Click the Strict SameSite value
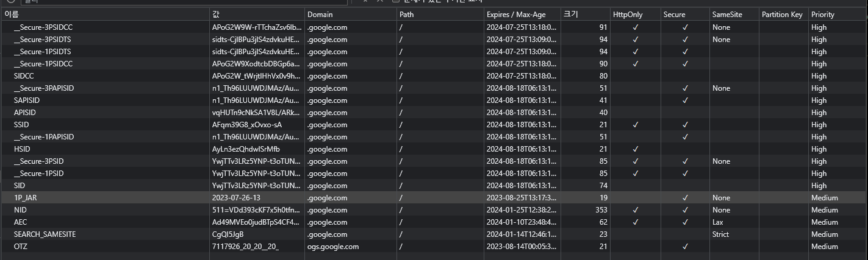 tap(720, 234)
